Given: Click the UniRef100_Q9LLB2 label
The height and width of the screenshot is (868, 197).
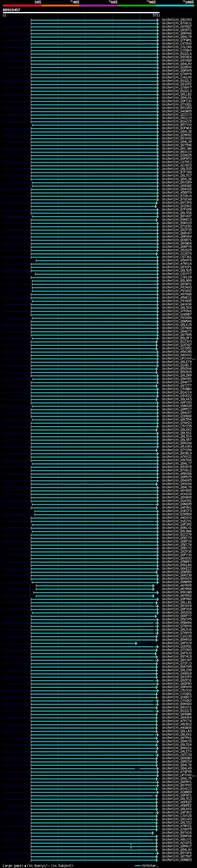Looking at the screenshot, I should pyautogui.click(x=176, y=94).
